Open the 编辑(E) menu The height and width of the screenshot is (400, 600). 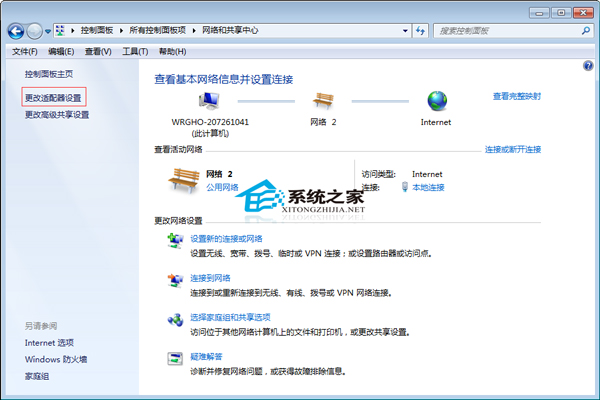[x=61, y=52]
